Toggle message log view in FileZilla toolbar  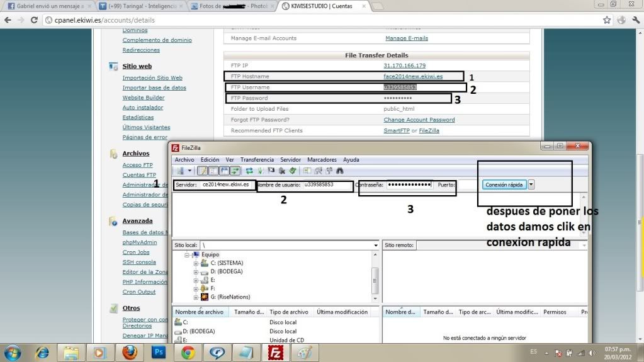click(x=203, y=171)
